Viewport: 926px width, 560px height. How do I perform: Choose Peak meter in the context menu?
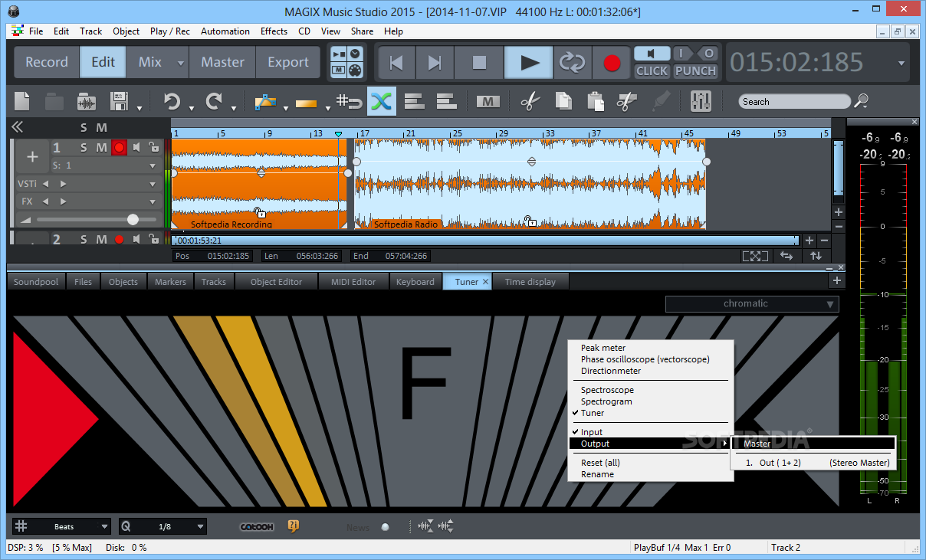(603, 348)
